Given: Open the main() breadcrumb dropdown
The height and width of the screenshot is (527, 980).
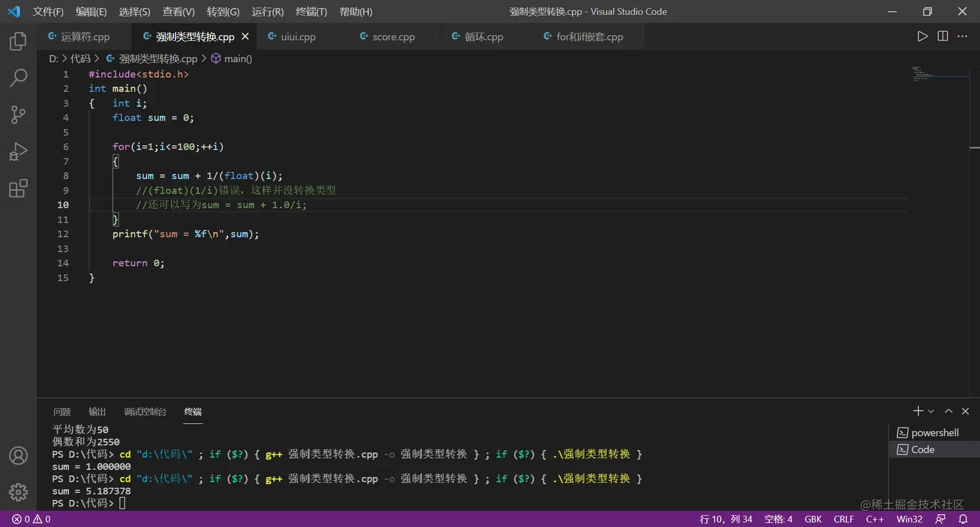Looking at the screenshot, I should tap(237, 58).
